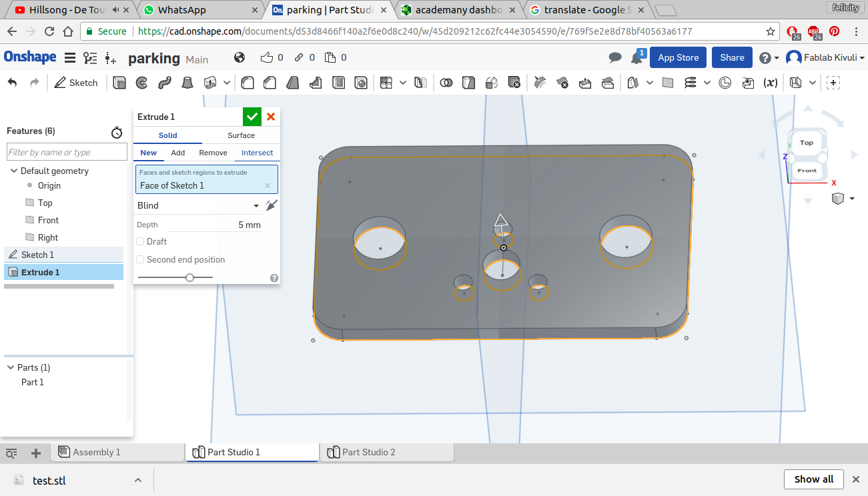The image size is (868, 496).
Task: Click the Variable (x) tool
Action: (x=770, y=83)
